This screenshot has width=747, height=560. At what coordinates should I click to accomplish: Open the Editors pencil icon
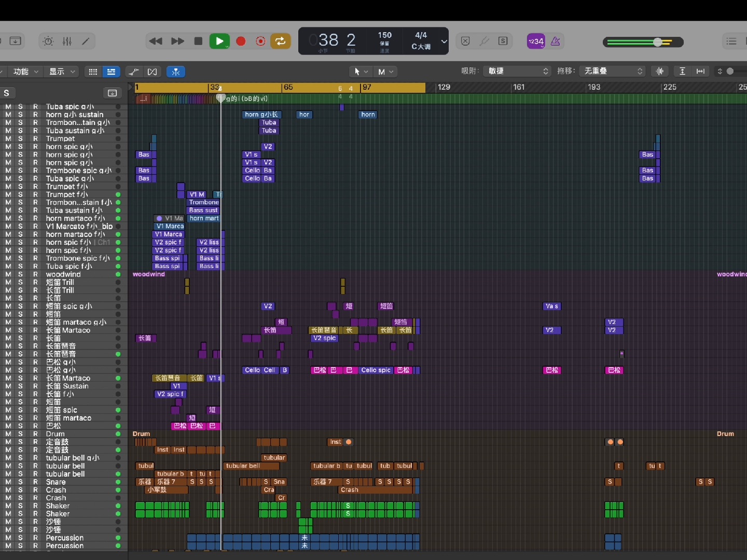point(86,41)
